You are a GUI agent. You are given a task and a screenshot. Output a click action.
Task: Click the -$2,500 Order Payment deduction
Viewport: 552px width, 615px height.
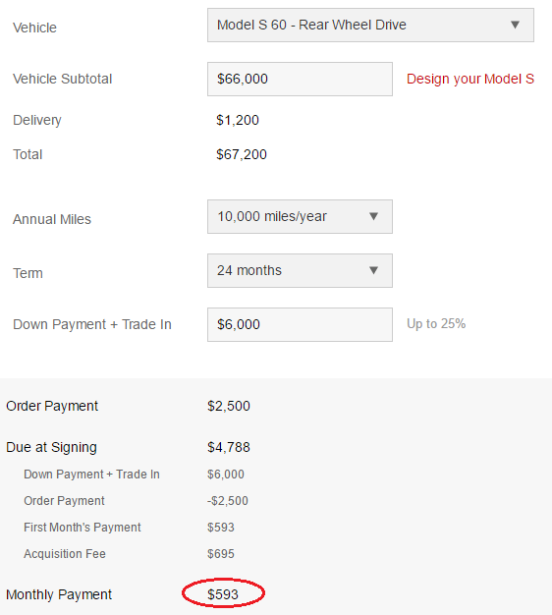point(228,501)
